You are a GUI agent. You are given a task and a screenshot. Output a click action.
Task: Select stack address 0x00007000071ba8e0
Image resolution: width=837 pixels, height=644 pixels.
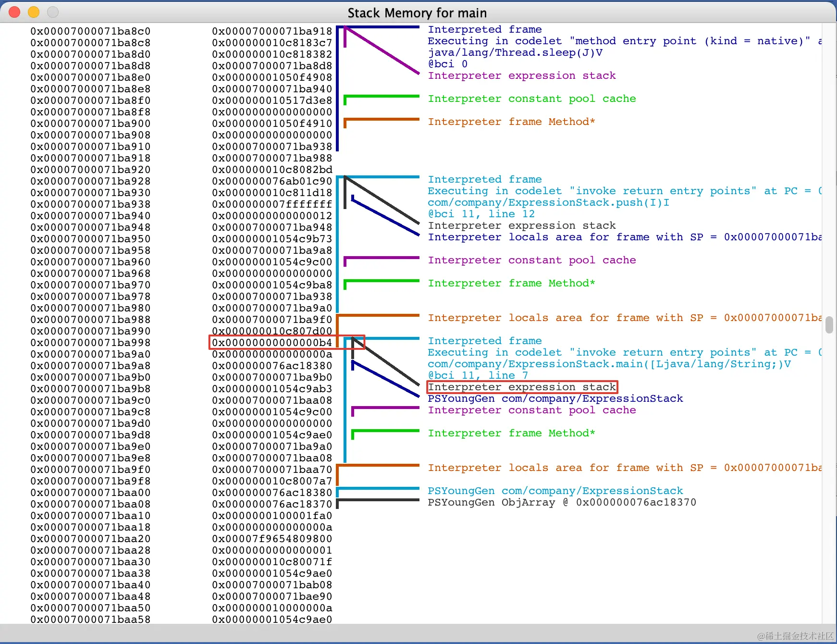click(90, 77)
